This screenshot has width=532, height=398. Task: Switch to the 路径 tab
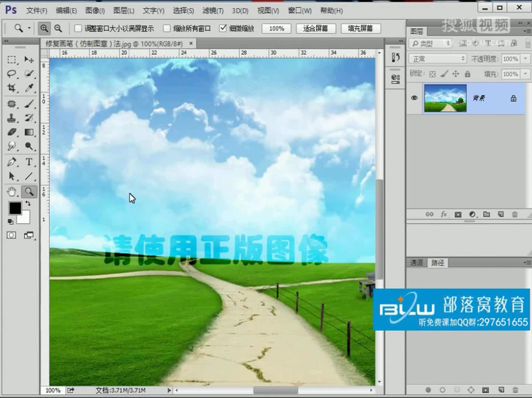pyautogui.click(x=437, y=262)
